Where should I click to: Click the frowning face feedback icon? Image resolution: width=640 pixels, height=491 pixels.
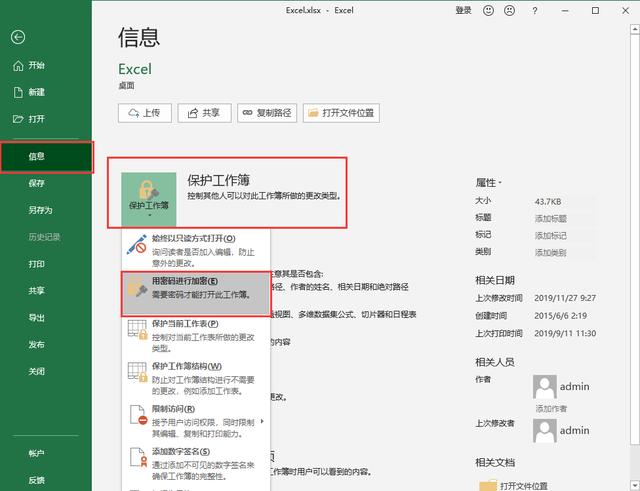(509, 11)
